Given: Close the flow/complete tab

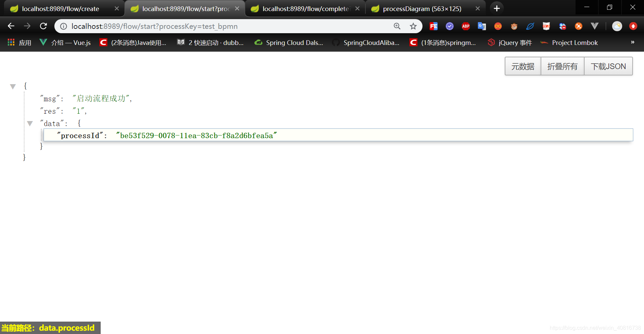Looking at the screenshot, I should pyautogui.click(x=357, y=8).
